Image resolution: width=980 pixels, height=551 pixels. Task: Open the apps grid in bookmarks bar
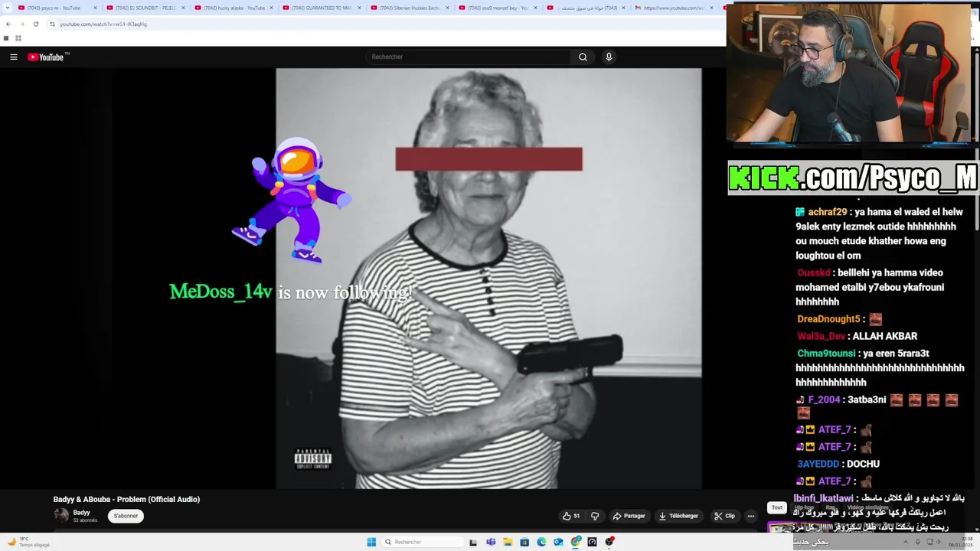(x=18, y=38)
